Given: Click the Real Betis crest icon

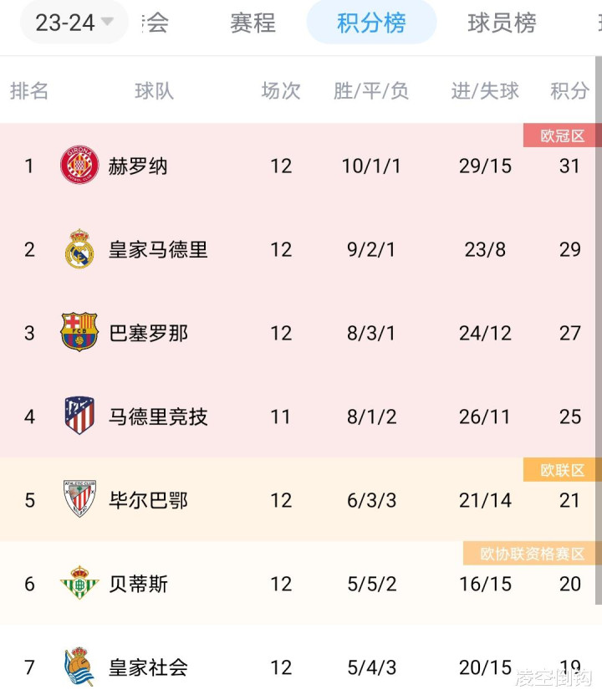Looking at the screenshot, I should click(79, 582).
